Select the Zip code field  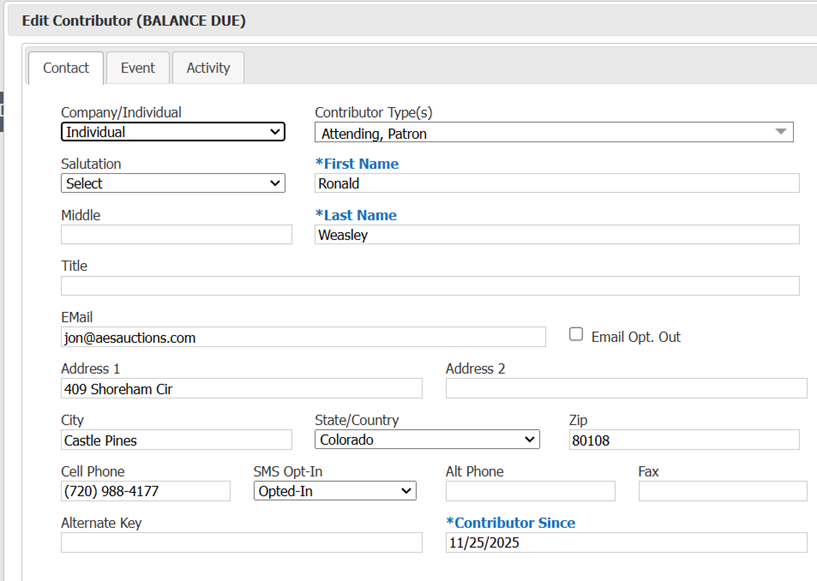coord(684,440)
